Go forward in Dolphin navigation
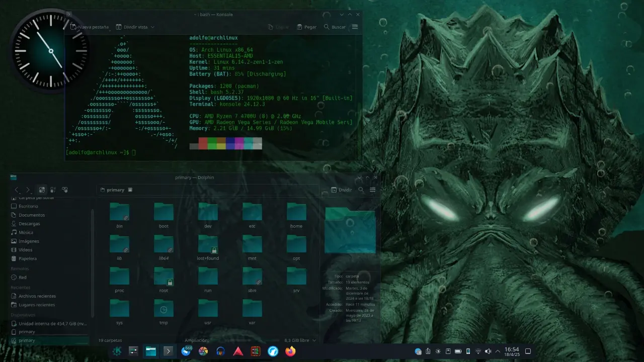 pos(28,190)
